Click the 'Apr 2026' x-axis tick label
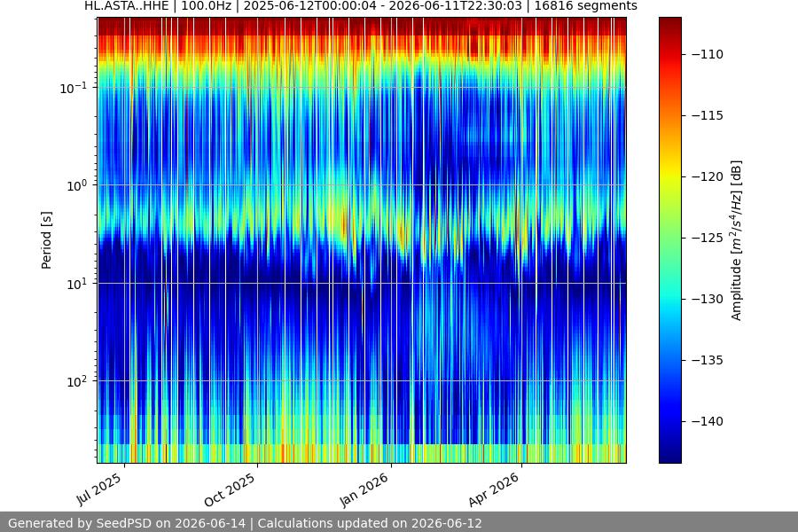 click(x=494, y=489)
